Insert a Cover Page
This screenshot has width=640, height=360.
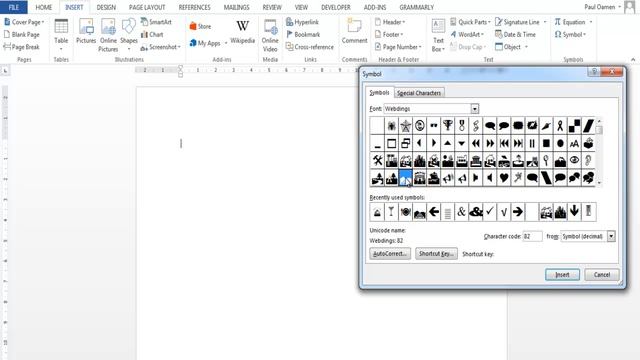[24, 22]
